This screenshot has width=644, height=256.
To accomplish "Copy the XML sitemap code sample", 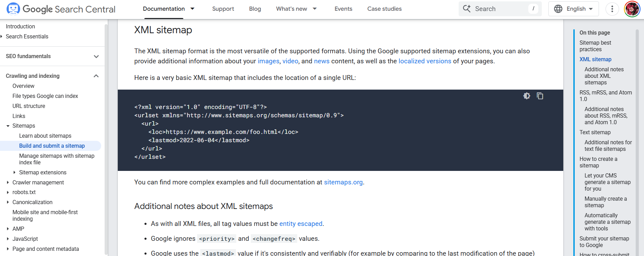I will 540,96.
